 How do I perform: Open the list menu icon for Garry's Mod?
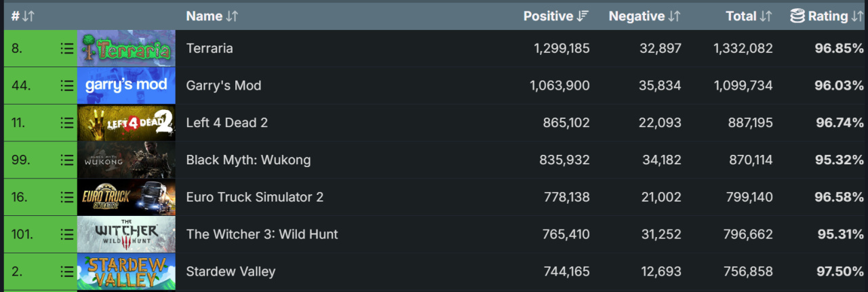pos(66,86)
